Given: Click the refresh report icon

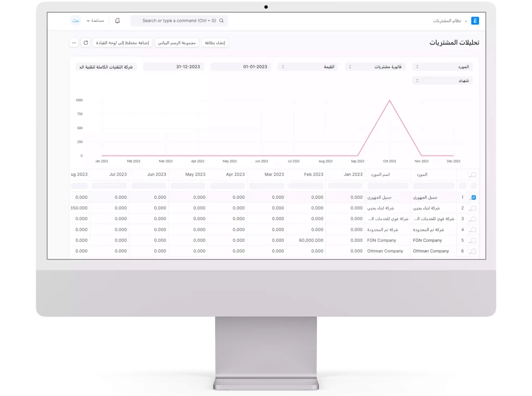Looking at the screenshot, I should pyautogui.click(x=86, y=43).
